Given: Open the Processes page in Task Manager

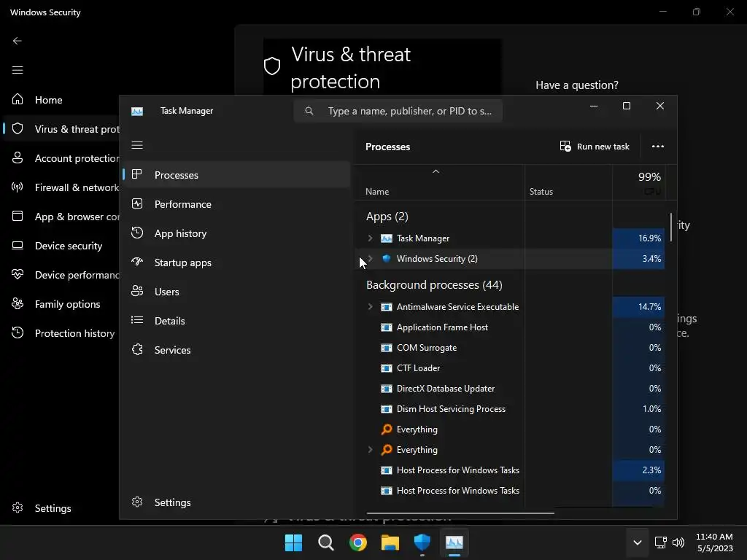Looking at the screenshot, I should [x=236, y=175].
